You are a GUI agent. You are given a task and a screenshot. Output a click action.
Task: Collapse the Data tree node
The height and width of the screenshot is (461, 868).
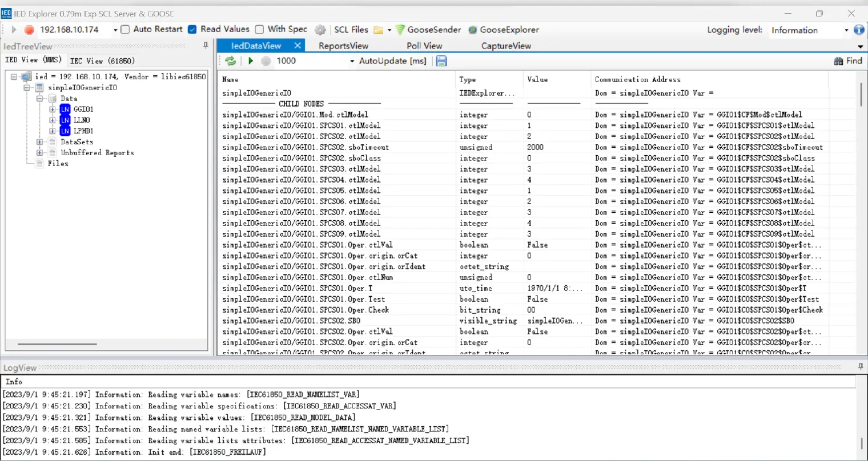point(39,98)
